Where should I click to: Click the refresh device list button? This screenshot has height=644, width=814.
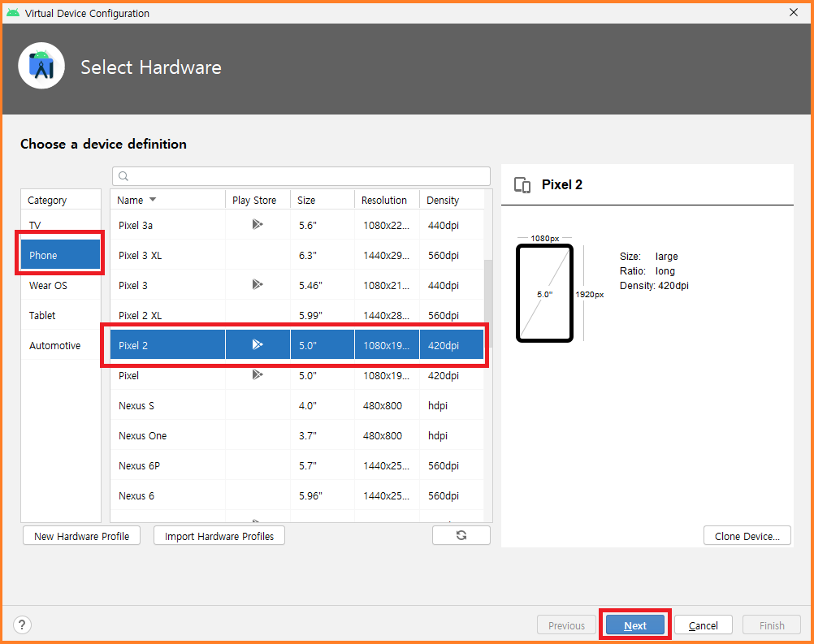(x=461, y=535)
